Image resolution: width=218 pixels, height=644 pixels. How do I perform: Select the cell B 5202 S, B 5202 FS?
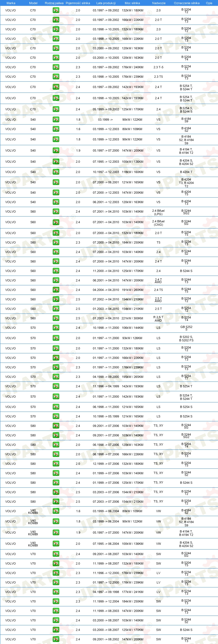click(186, 339)
